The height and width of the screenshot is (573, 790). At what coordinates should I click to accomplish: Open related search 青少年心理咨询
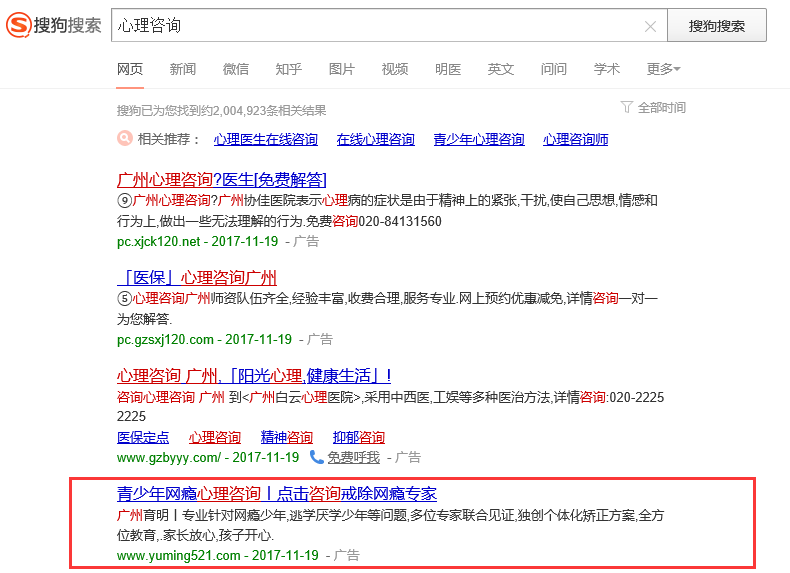click(479, 139)
